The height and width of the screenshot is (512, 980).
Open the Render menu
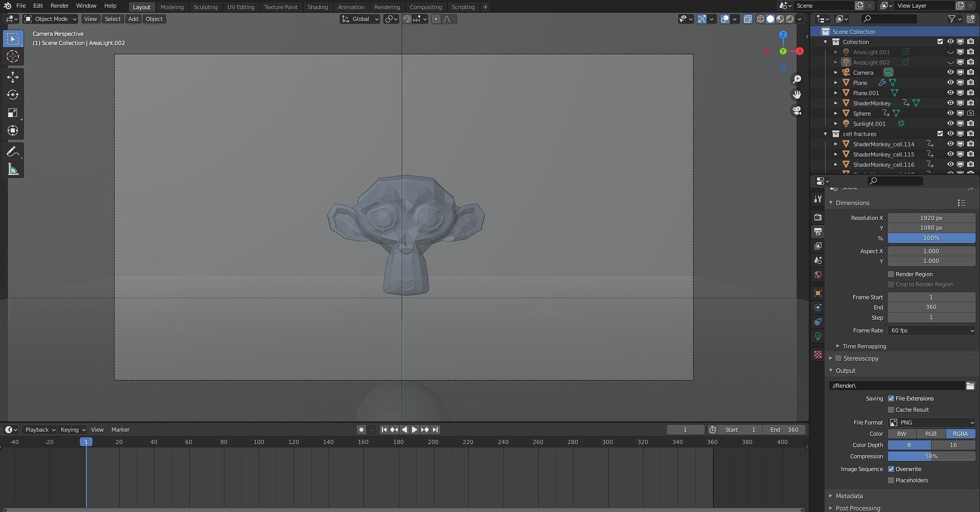coord(59,6)
